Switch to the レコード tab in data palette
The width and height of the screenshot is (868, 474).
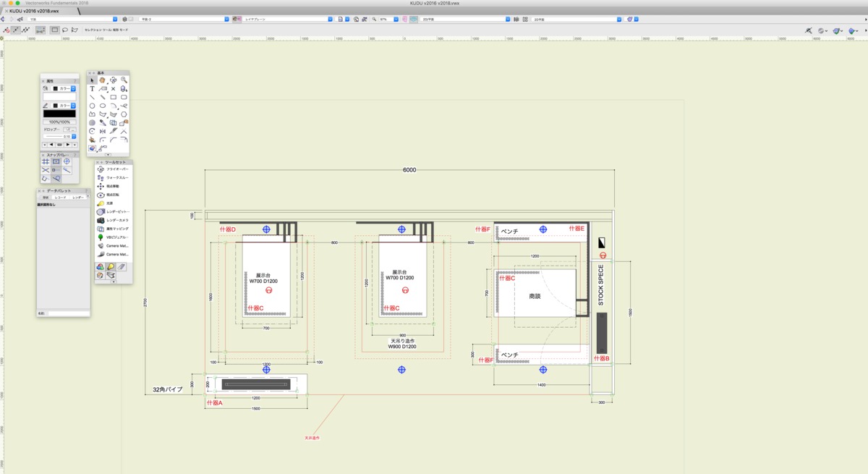click(x=61, y=198)
